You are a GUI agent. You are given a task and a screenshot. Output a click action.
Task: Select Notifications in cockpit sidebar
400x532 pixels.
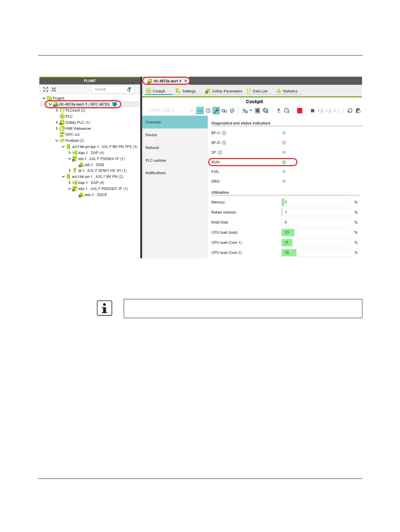point(175,173)
